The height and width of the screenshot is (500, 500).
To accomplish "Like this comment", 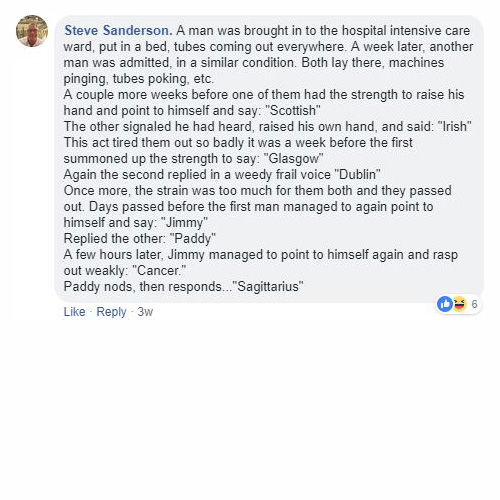I will click(x=74, y=312).
